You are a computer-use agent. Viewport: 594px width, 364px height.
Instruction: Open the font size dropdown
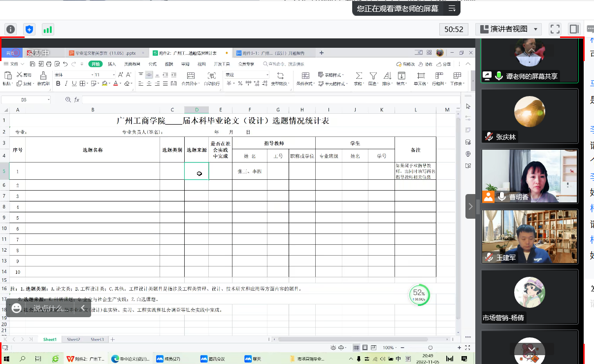tap(114, 75)
